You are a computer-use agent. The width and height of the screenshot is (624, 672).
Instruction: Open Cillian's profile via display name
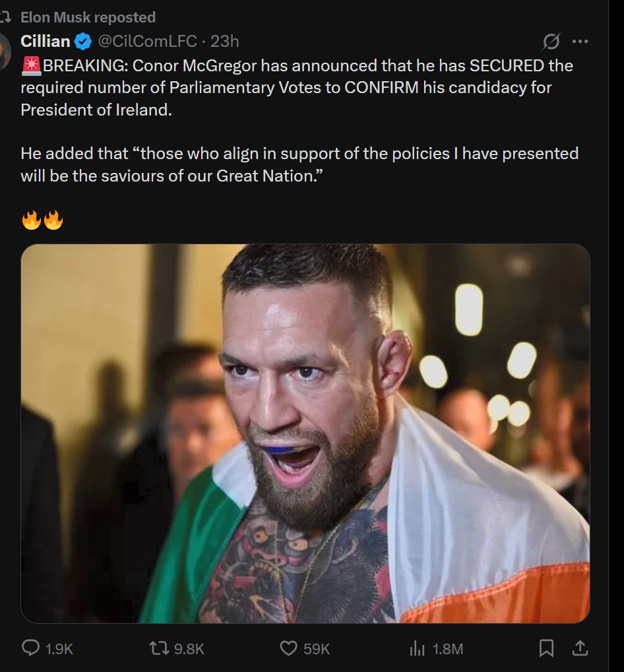click(46, 42)
